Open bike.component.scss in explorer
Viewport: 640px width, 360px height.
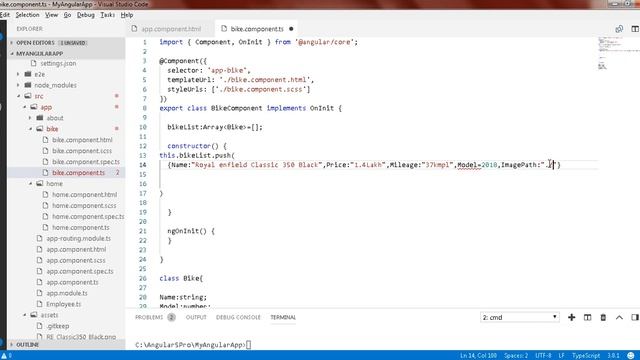[x=82, y=151]
